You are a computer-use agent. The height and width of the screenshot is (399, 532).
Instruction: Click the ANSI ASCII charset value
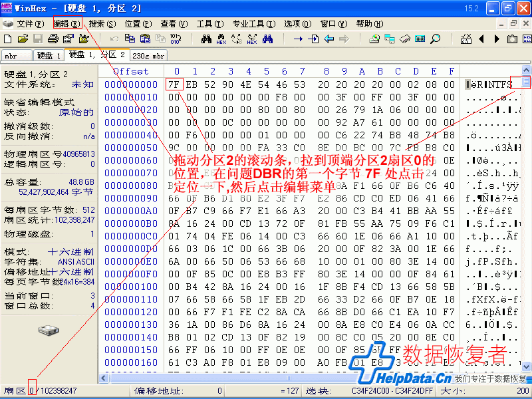[x=76, y=262]
